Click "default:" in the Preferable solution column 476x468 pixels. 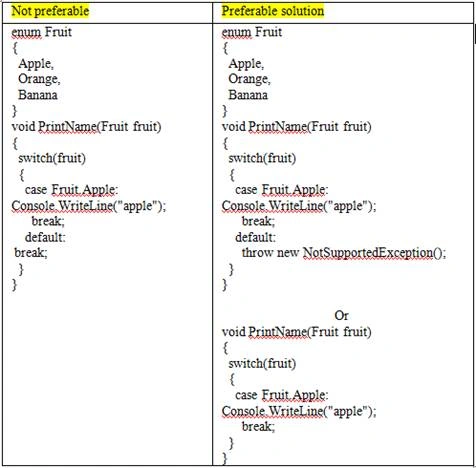[256, 237]
